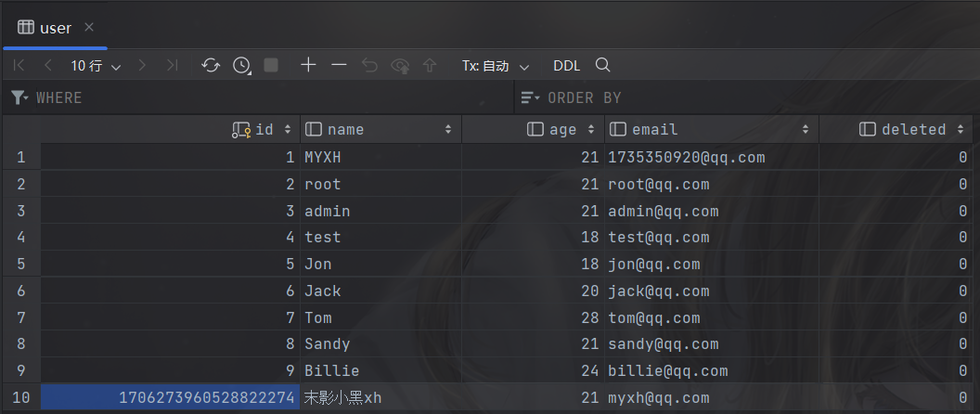Revert changes with undo arrow icon
Image resolution: width=980 pixels, height=414 pixels.
(370, 66)
